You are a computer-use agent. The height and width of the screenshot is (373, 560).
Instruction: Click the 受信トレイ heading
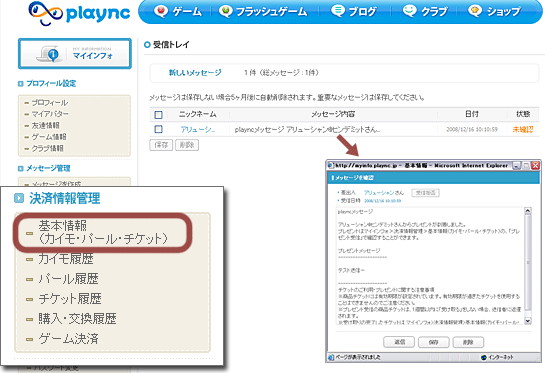click(x=171, y=45)
